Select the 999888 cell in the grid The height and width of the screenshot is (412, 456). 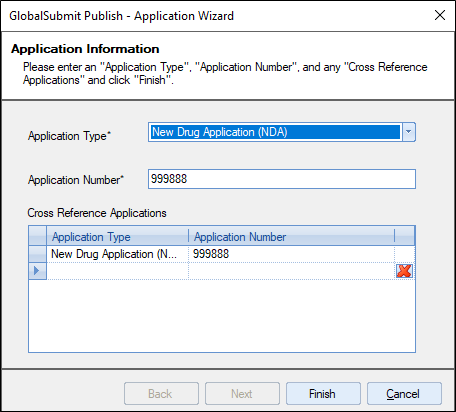coord(292,254)
